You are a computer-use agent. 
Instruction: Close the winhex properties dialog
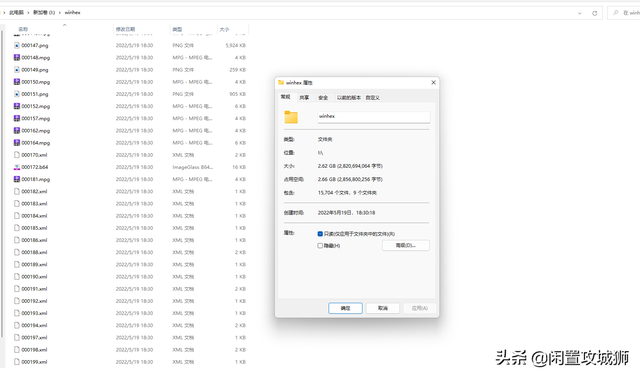[x=433, y=82]
